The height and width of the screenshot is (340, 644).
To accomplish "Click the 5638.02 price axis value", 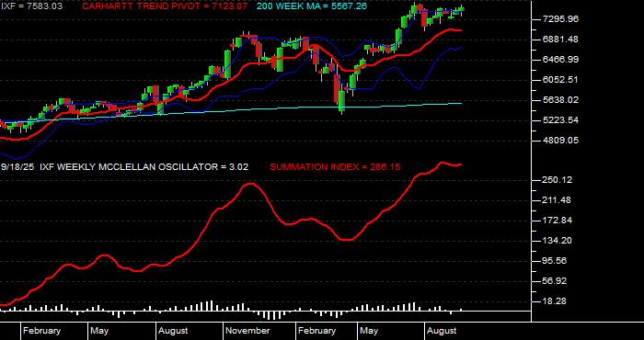I will click(560, 100).
